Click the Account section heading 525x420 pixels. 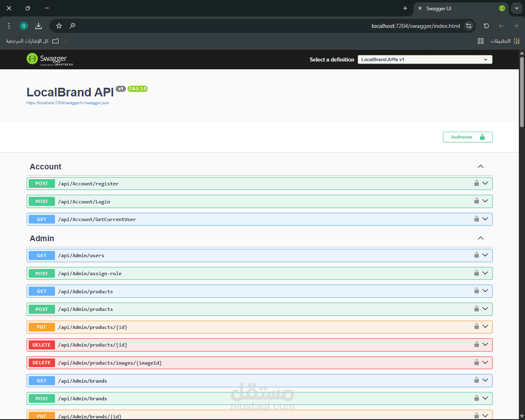[x=46, y=167]
